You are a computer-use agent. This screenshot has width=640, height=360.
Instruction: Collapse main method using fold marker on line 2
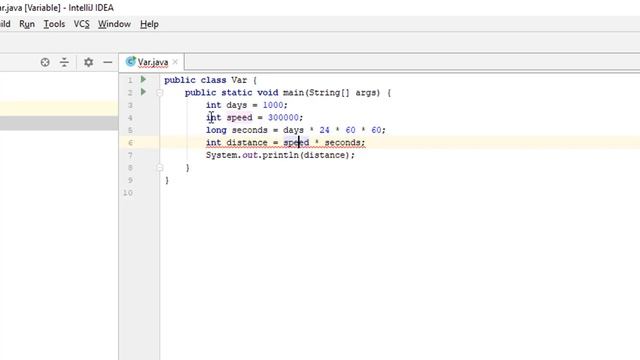[160, 93]
